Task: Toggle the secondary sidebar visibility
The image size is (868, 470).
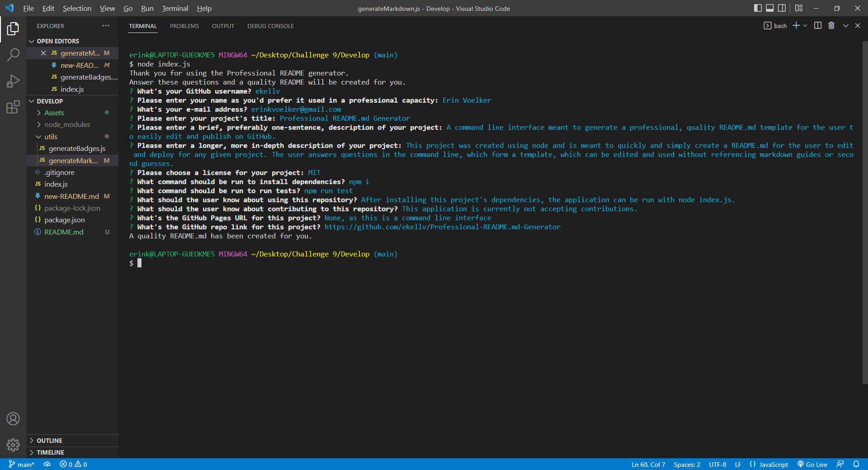Action: click(782, 8)
